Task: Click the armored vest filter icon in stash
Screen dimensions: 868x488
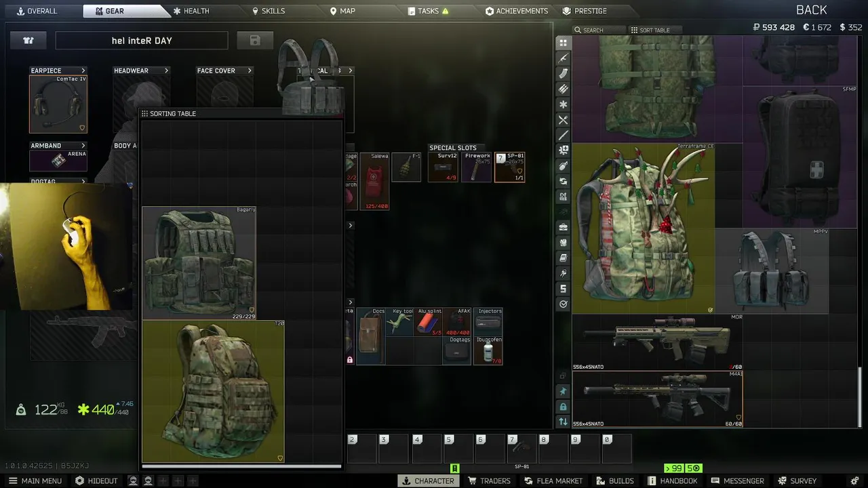Action: tap(563, 243)
